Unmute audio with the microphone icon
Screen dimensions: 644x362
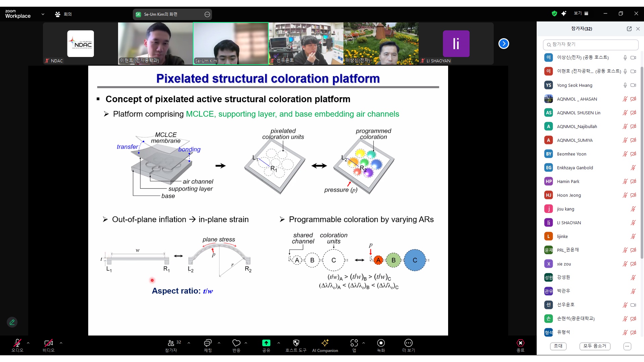pos(17,343)
